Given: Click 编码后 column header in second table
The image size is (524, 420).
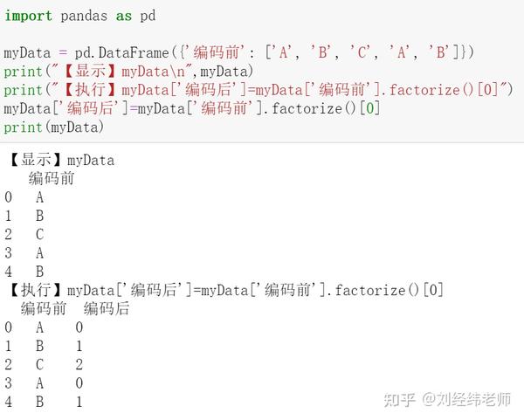Looking at the screenshot, I should 107,308.
